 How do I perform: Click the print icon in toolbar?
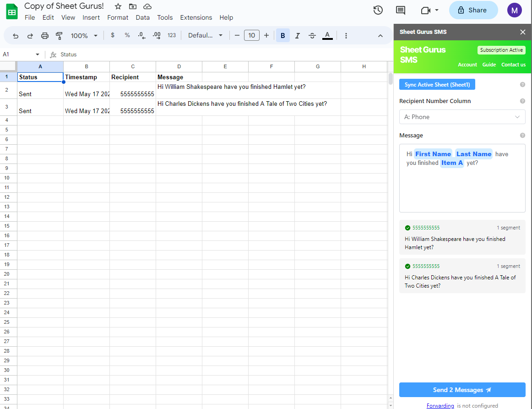[44, 36]
